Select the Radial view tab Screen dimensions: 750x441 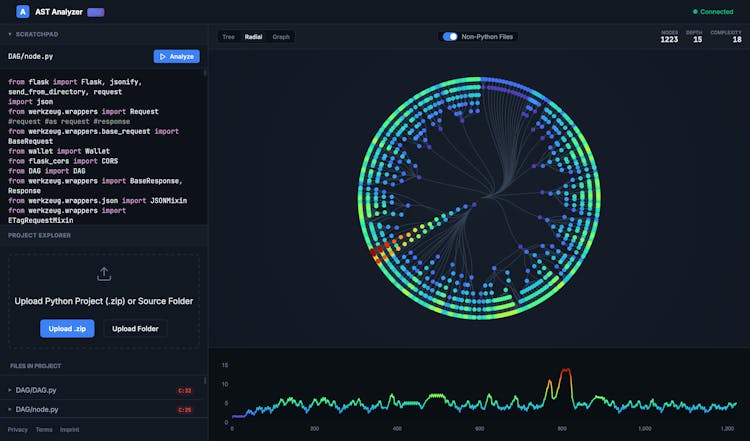pyautogui.click(x=254, y=37)
